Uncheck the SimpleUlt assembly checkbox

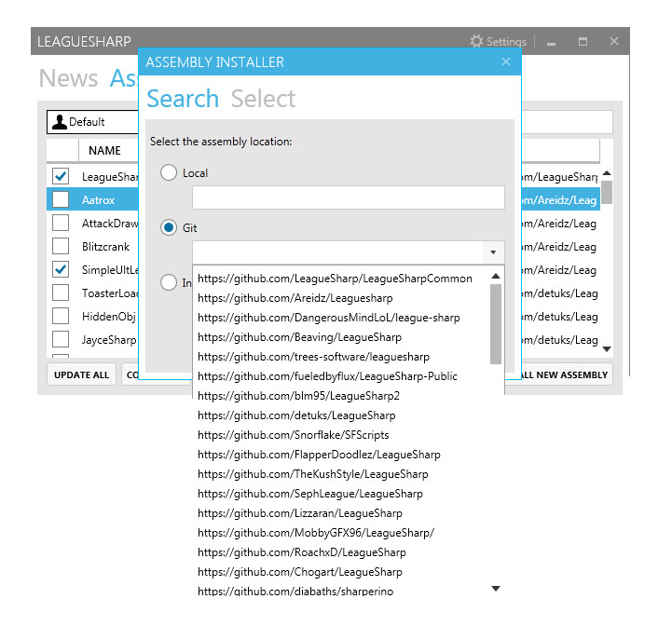click(x=61, y=269)
